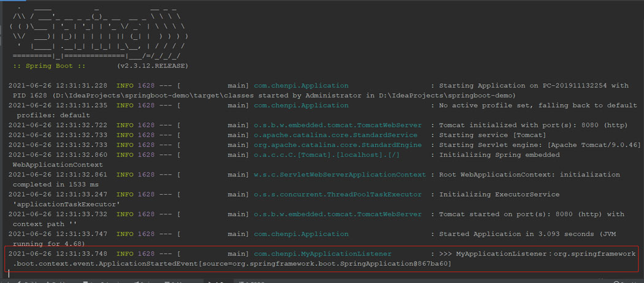Click the timestamp 2021-06-26 12:31:31.228
This screenshot has width=644, height=283.
(58, 86)
